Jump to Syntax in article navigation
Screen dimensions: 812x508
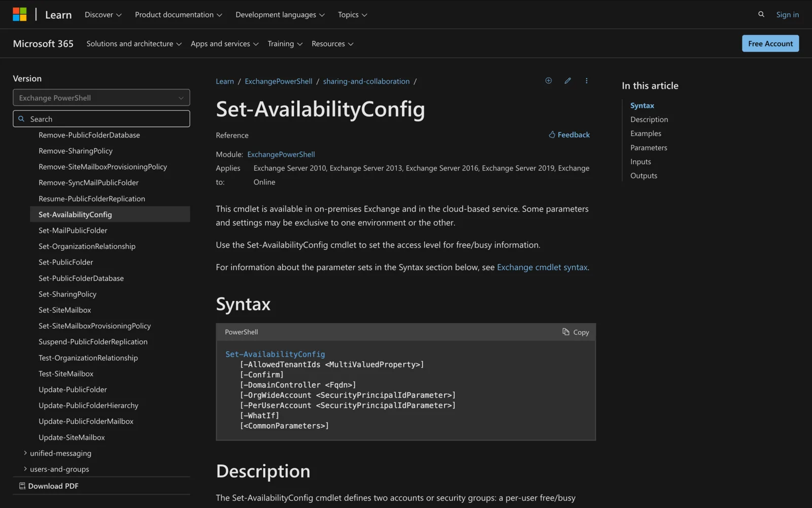642,106
